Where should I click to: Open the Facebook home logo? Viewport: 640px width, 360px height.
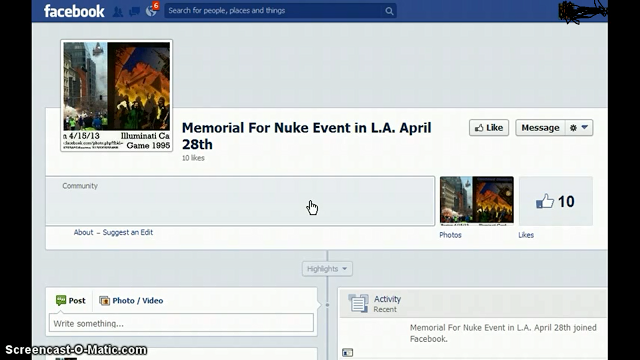click(x=74, y=11)
